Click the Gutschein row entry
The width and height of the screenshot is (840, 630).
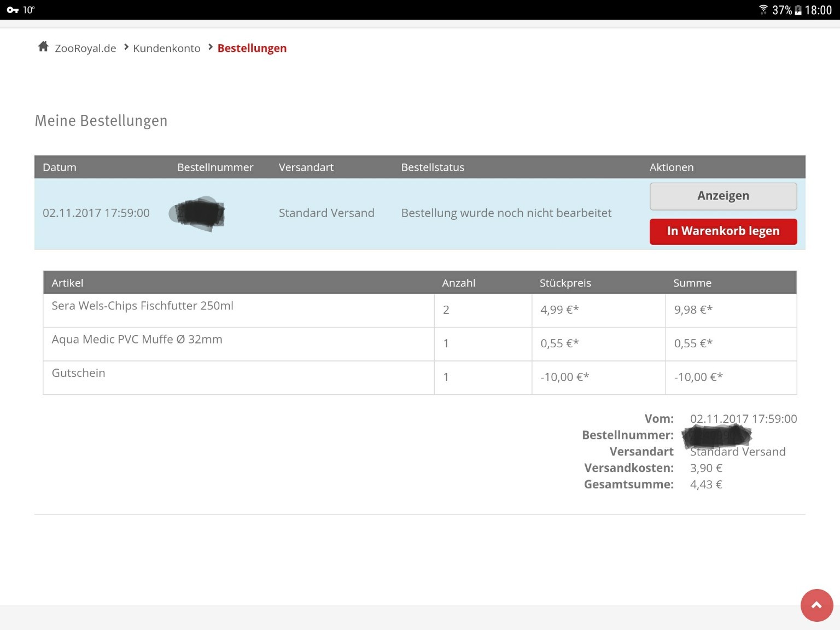click(78, 373)
